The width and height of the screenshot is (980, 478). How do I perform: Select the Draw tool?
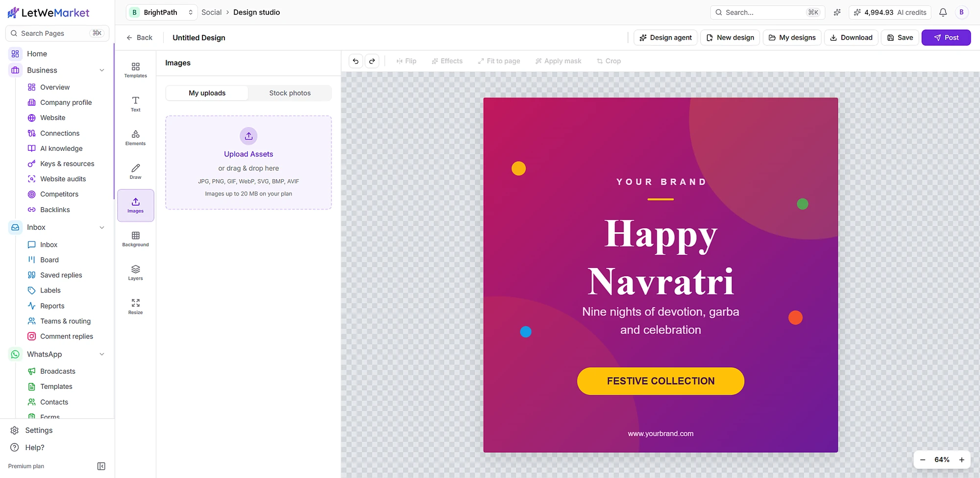pyautogui.click(x=136, y=171)
